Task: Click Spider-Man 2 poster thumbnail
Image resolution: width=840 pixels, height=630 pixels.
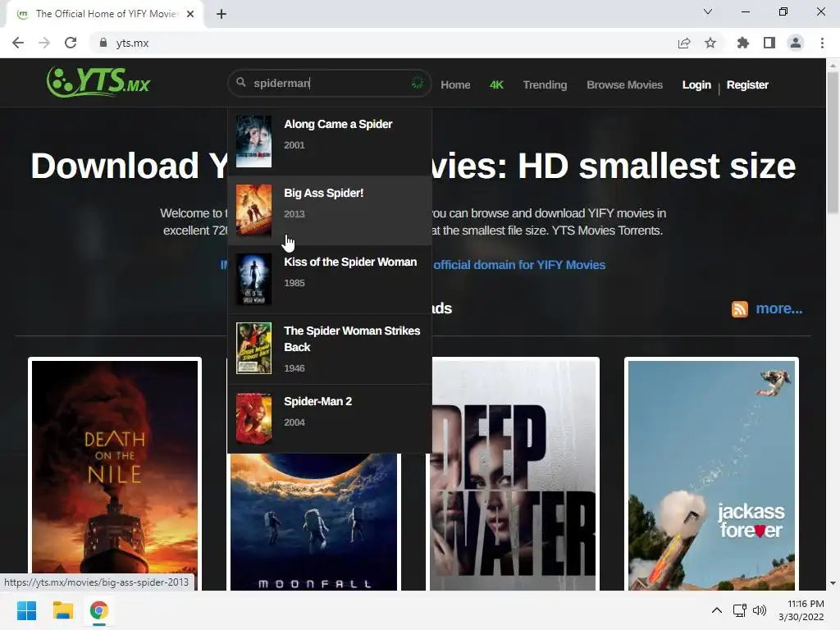Action: tap(254, 419)
